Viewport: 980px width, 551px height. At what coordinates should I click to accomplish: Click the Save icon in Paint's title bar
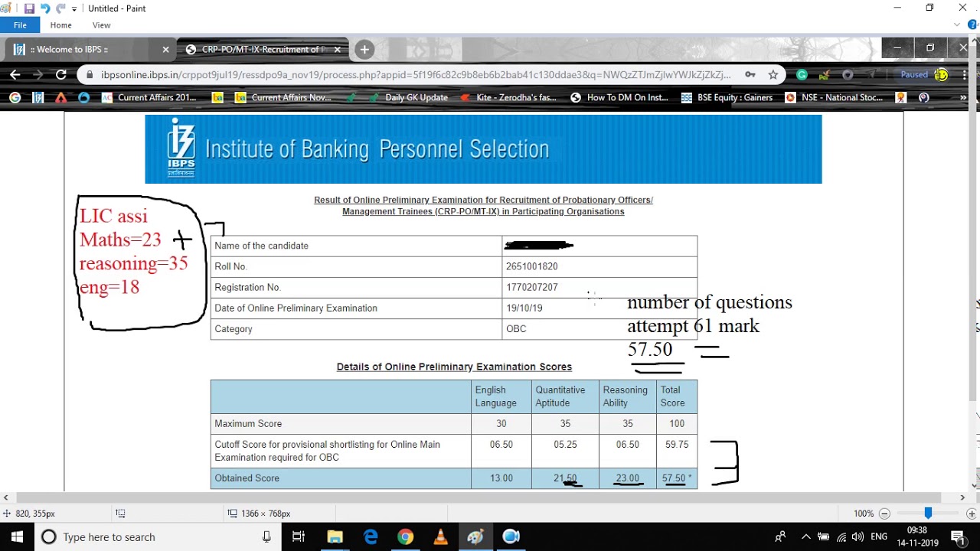(x=29, y=8)
